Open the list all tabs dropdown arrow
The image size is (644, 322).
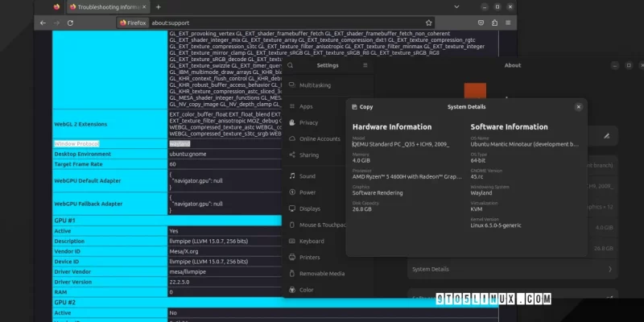(456, 7)
